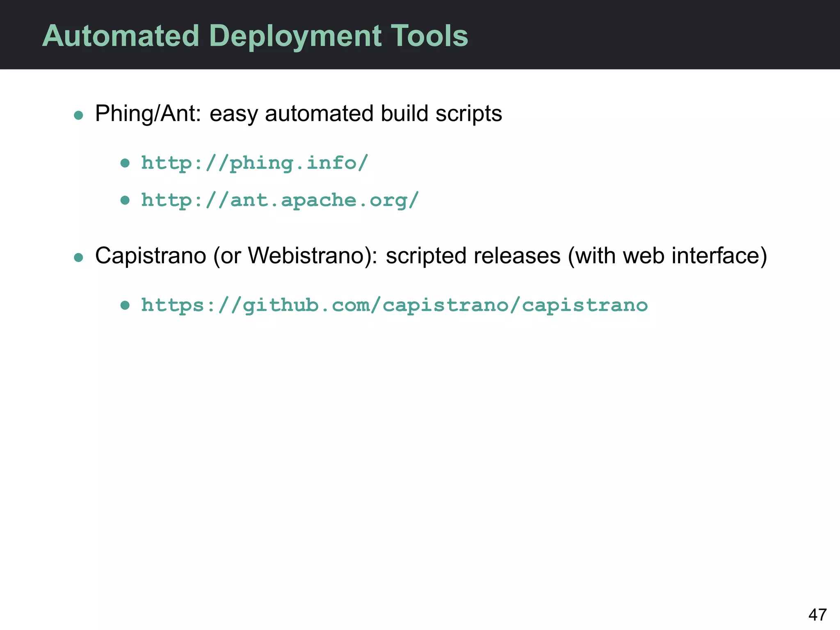Click the 'Phing/Ant: easy automated build scripts' bullet
The width and height of the screenshot is (840, 630).
click(x=298, y=114)
